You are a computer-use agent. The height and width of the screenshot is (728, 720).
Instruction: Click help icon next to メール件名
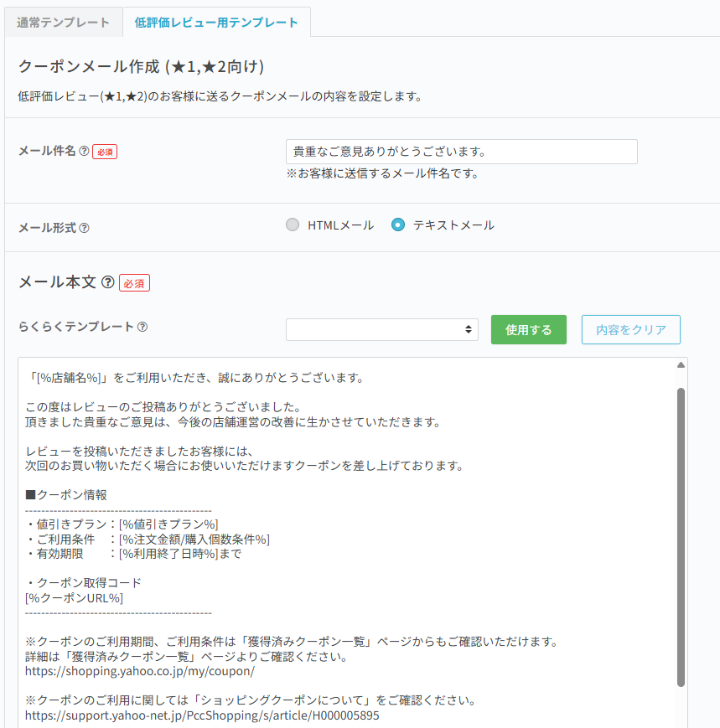click(84, 152)
